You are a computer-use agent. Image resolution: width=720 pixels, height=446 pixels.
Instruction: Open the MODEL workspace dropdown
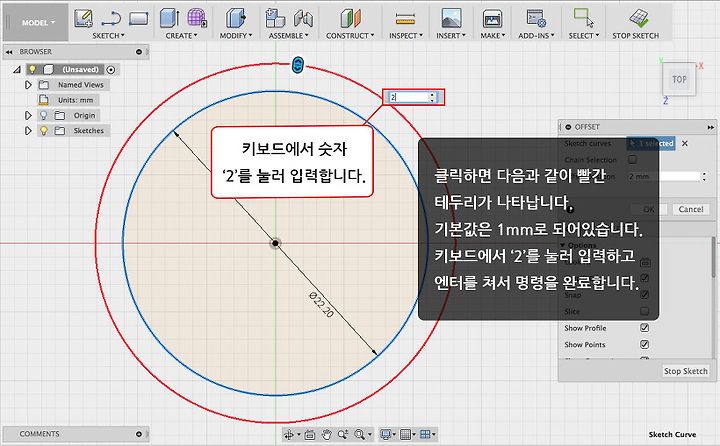click(x=38, y=22)
